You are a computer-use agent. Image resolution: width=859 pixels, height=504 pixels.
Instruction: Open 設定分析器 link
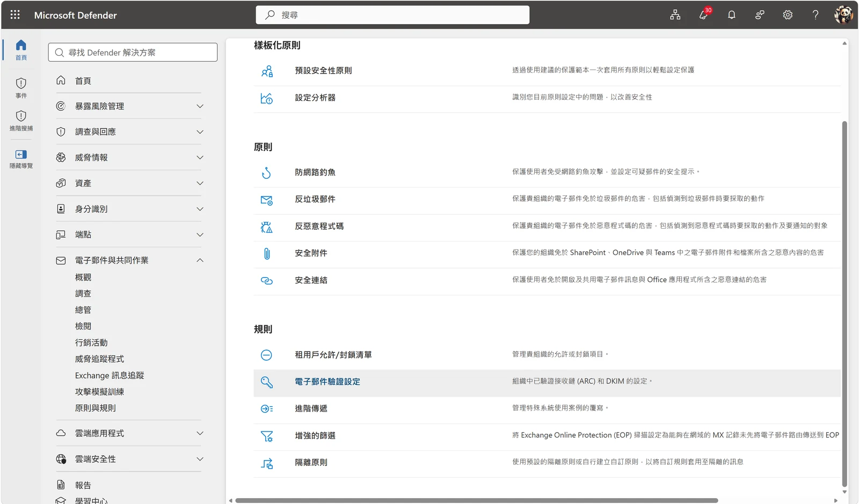[315, 98]
